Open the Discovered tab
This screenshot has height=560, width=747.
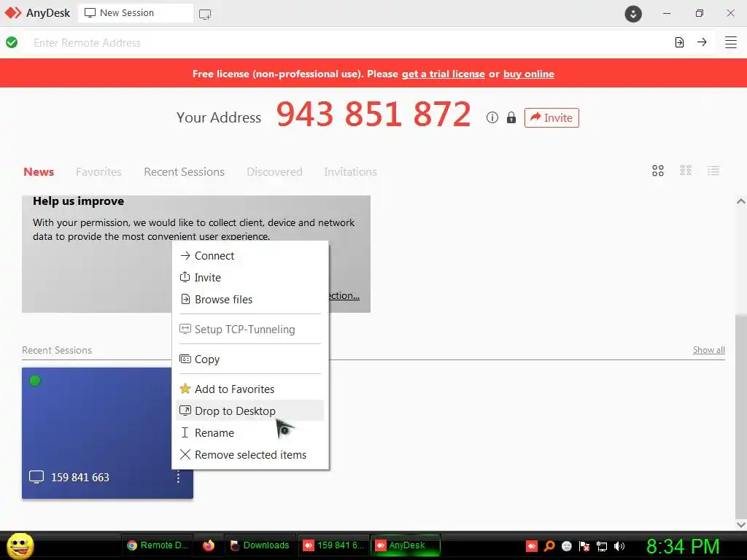274,171
